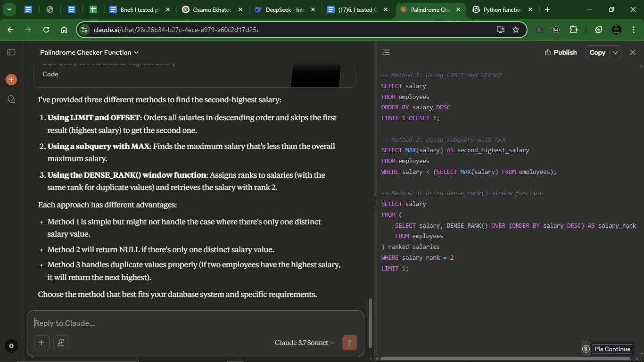Go back to previous page
Image resolution: width=644 pixels, height=362 pixels.
(10, 30)
